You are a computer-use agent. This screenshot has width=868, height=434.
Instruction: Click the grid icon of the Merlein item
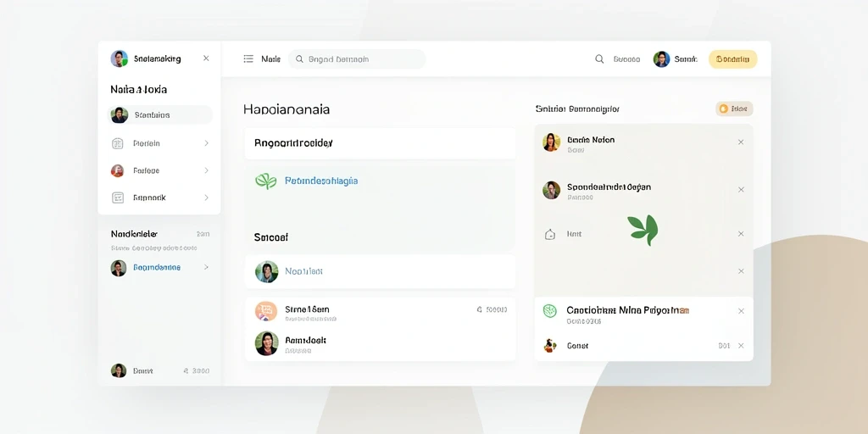pos(117,143)
